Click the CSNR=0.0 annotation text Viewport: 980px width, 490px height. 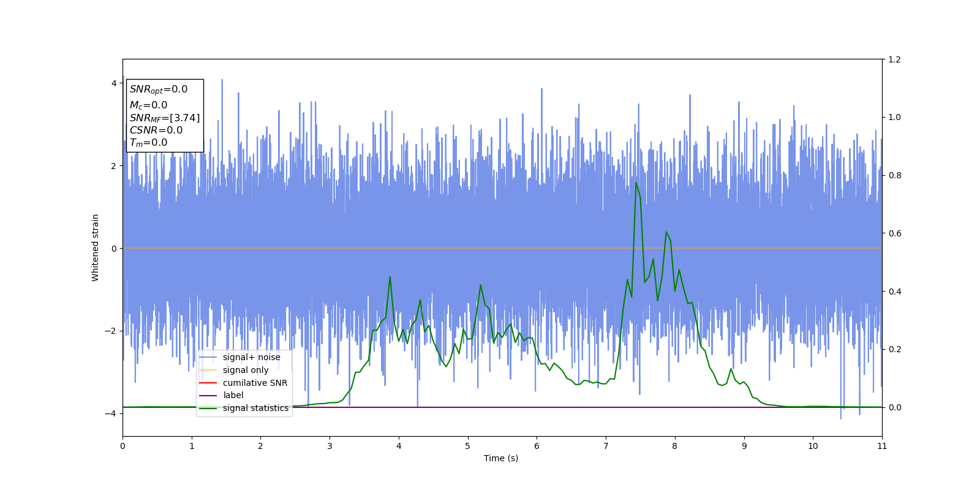click(156, 130)
